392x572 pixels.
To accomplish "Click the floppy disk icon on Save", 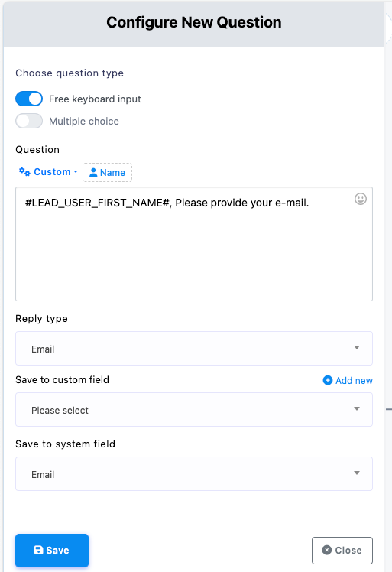I will (x=38, y=550).
